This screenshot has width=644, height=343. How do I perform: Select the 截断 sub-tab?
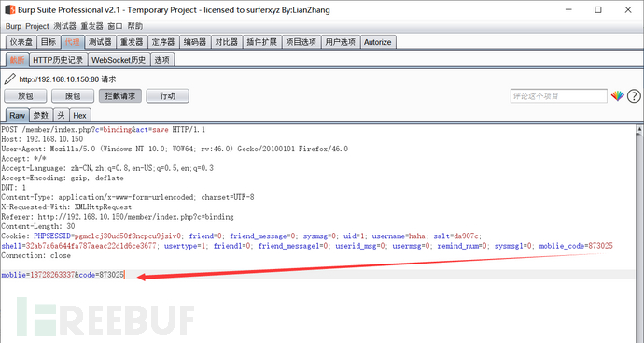pos(17,60)
